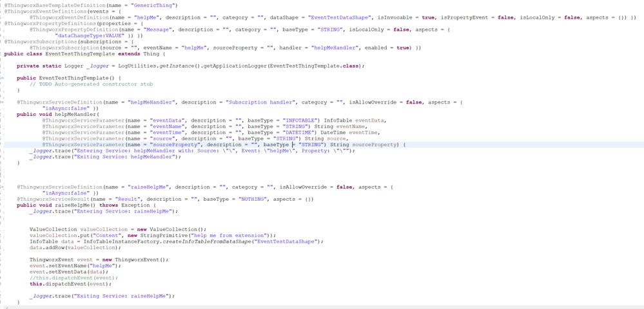The width and height of the screenshot is (644, 309).
Task: Click the "INFOTABLE" baseType string
Action: (x=300, y=120)
